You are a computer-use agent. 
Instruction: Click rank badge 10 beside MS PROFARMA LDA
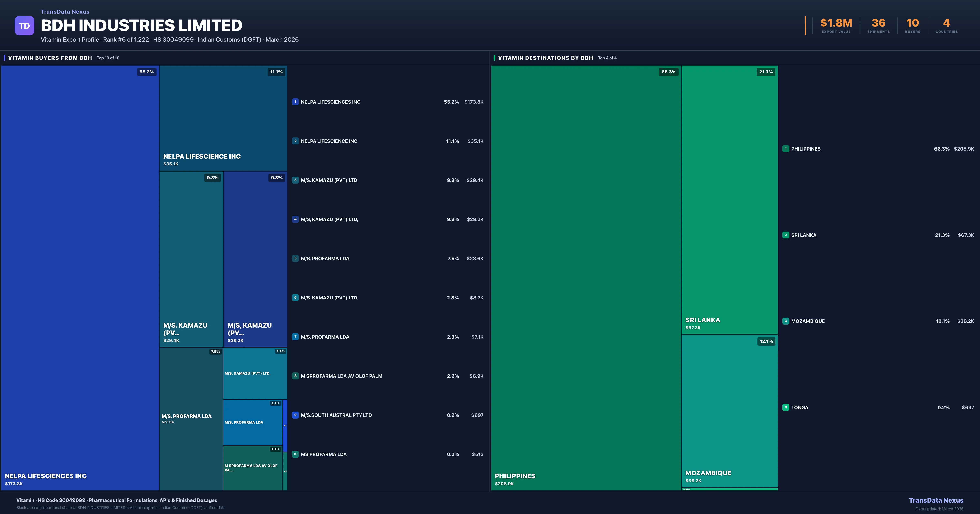(295, 454)
